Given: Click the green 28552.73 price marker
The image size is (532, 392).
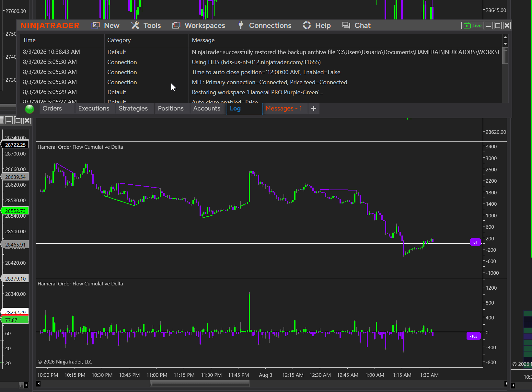Looking at the screenshot, I should [15, 211].
